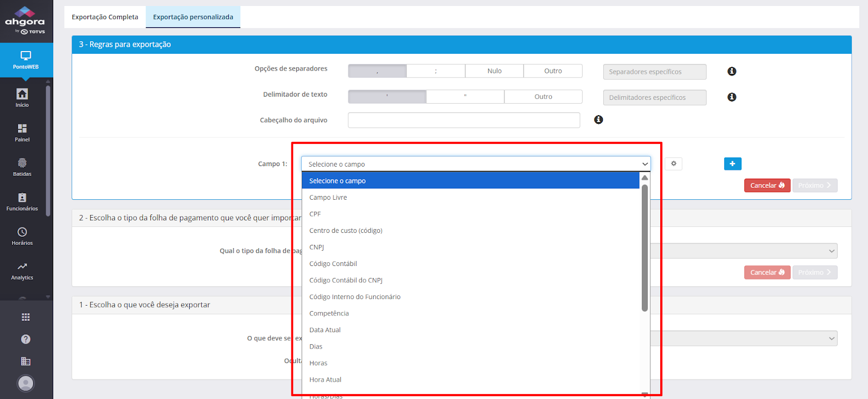Screen dimensions: 868x399
Task: Focus the Cabeçalho do arquivo field
Action: (x=464, y=120)
